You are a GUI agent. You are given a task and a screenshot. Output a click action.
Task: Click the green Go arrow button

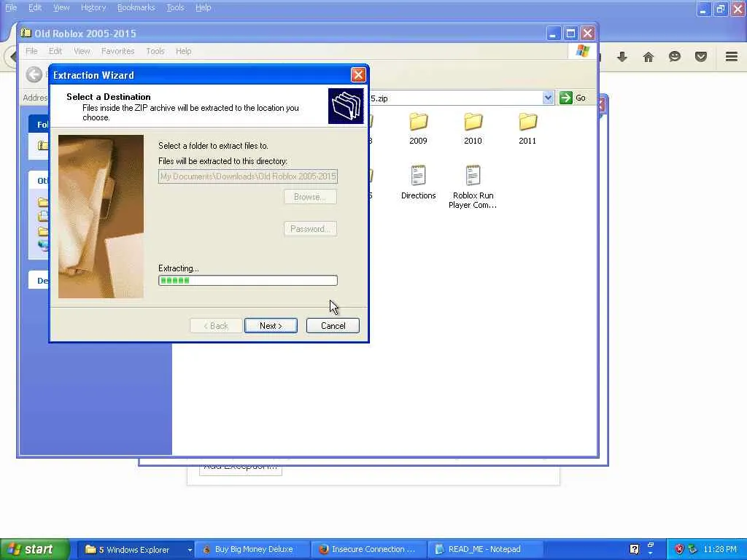(x=565, y=98)
